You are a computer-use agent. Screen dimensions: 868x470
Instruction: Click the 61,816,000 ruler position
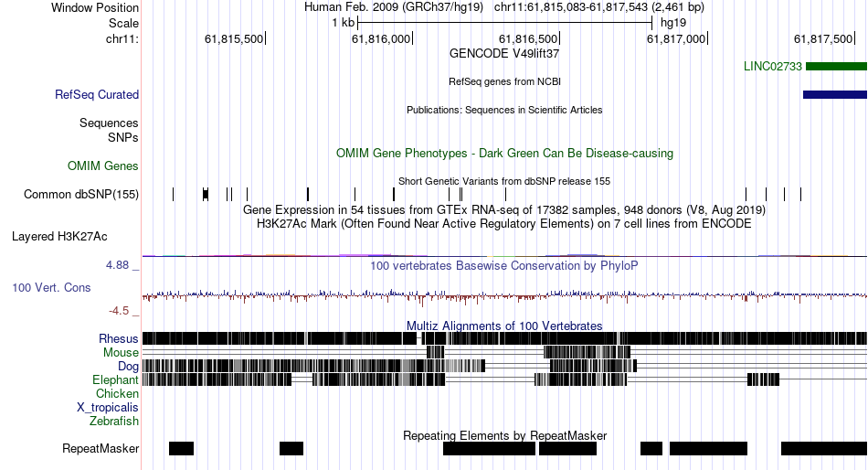tap(381, 38)
